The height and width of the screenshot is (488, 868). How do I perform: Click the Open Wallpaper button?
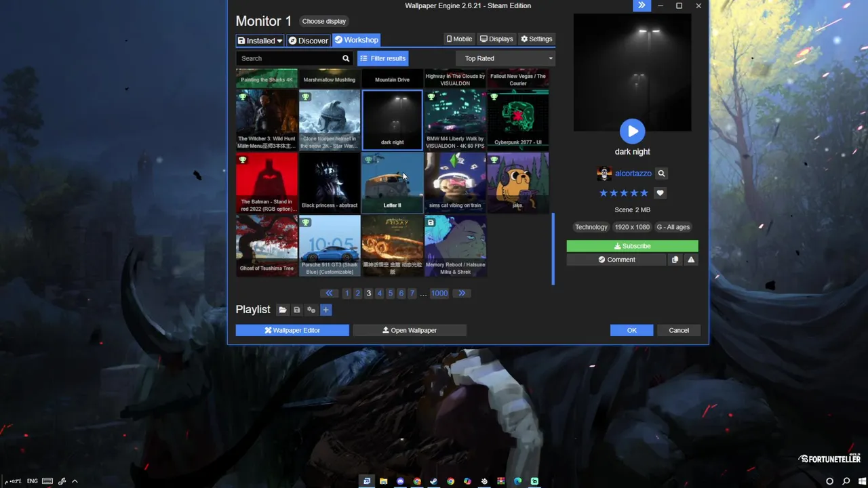pyautogui.click(x=410, y=330)
